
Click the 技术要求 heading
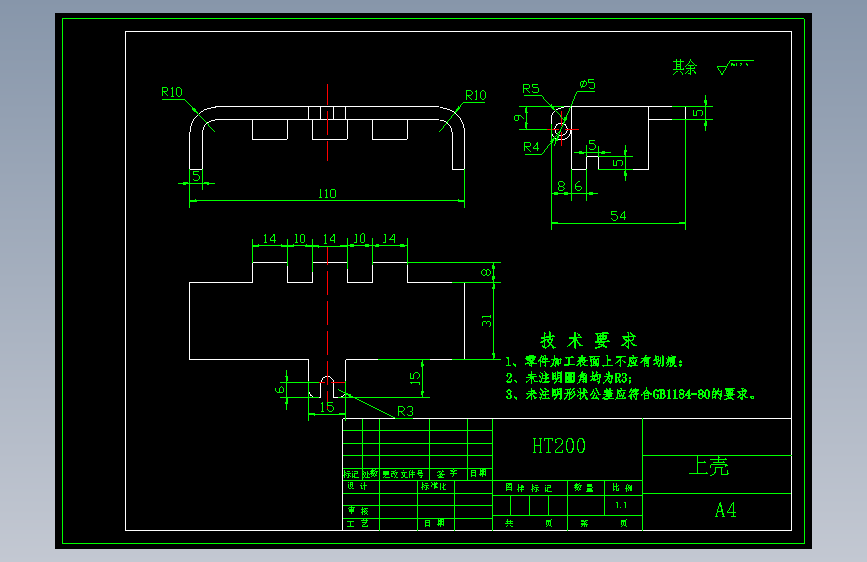point(588,340)
